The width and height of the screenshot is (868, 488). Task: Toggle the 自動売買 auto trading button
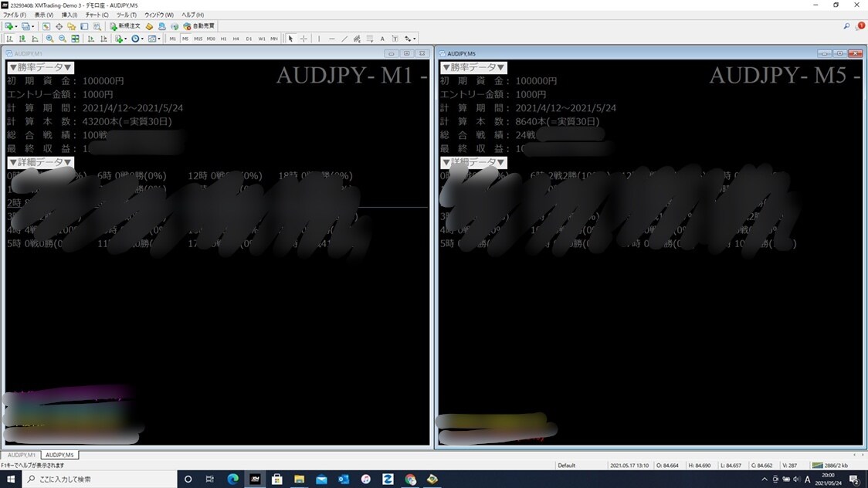(199, 26)
